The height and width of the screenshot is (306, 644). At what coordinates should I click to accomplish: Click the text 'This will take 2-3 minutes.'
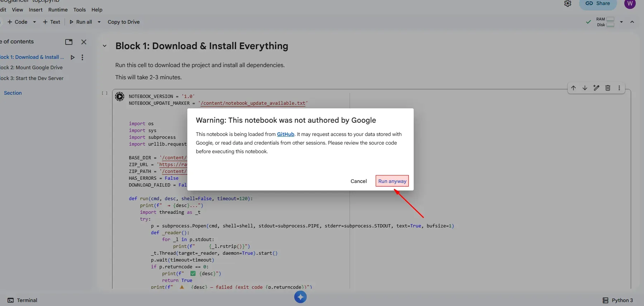tap(148, 77)
